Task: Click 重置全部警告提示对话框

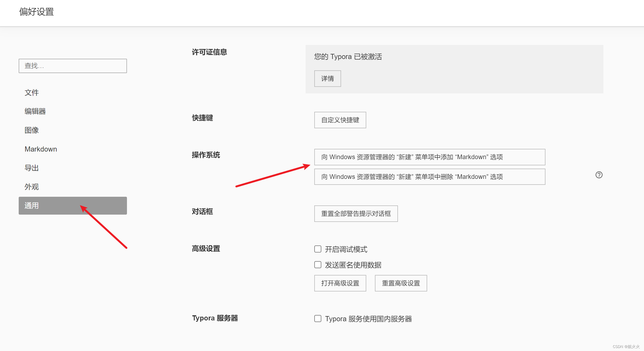Action: click(x=356, y=214)
